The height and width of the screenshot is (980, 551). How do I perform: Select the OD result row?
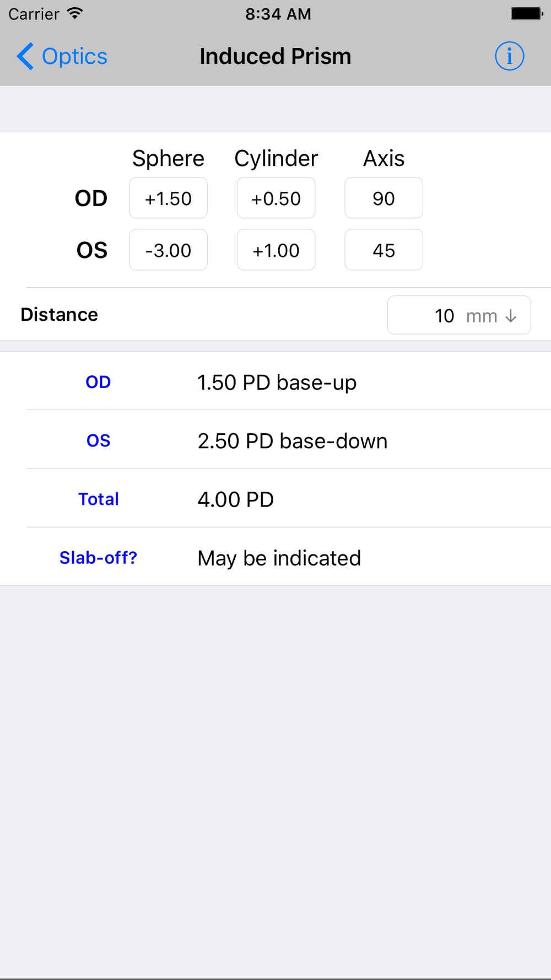click(x=275, y=381)
